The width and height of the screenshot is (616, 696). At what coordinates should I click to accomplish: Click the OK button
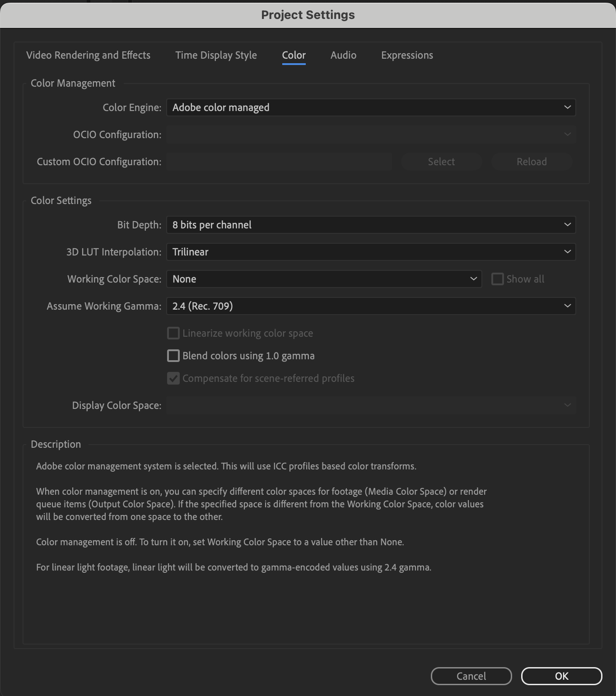[x=562, y=676]
